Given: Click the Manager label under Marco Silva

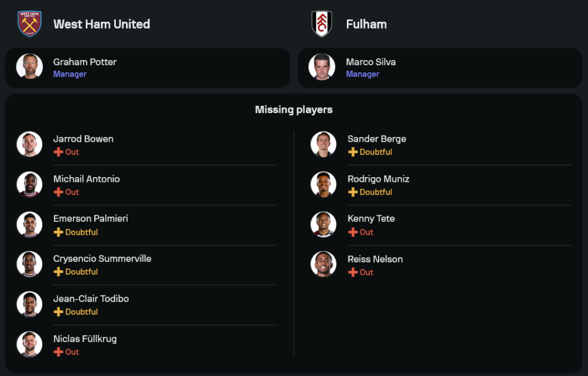Looking at the screenshot, I should tap(362, 74).
